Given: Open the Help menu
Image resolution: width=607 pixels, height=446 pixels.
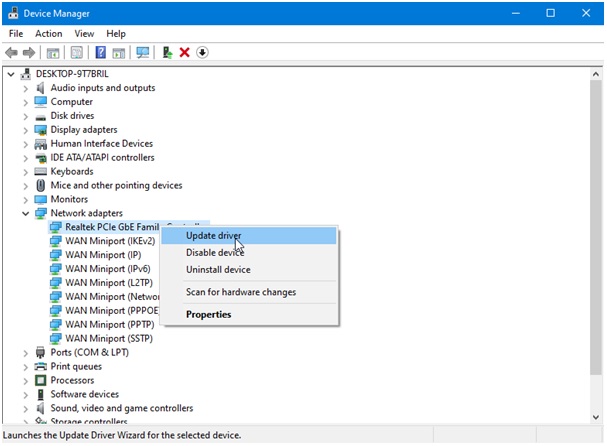Looking at the screenshot, I should [x=116, y=34].
